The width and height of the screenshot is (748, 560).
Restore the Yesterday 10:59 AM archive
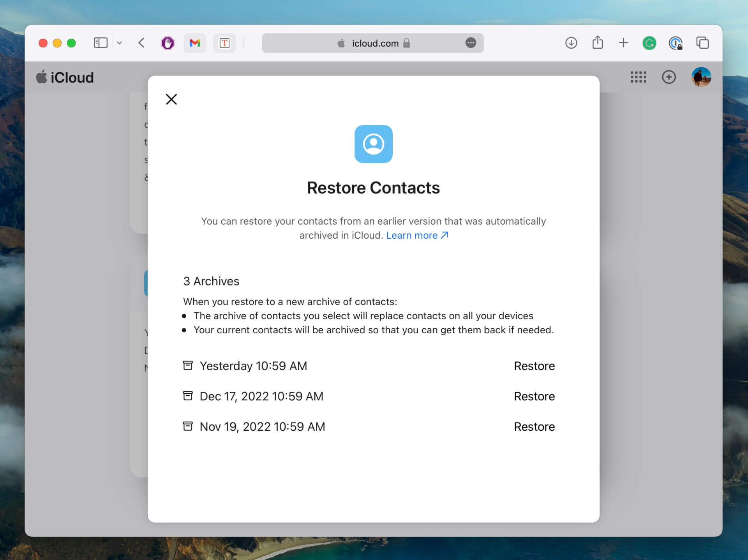534,366
